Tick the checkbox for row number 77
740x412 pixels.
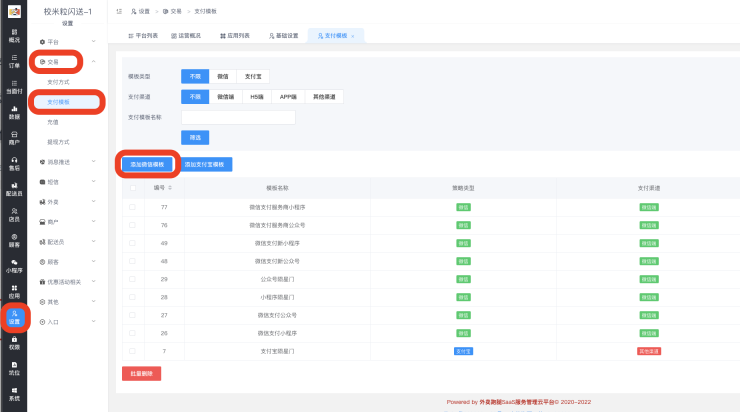[x=132, y=206]
